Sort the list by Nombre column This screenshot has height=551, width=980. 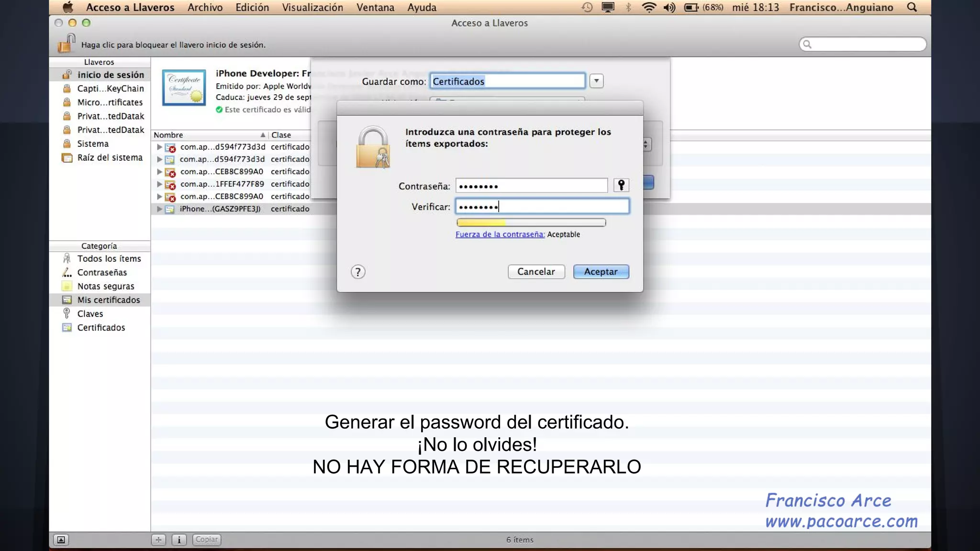pos(210,135)
